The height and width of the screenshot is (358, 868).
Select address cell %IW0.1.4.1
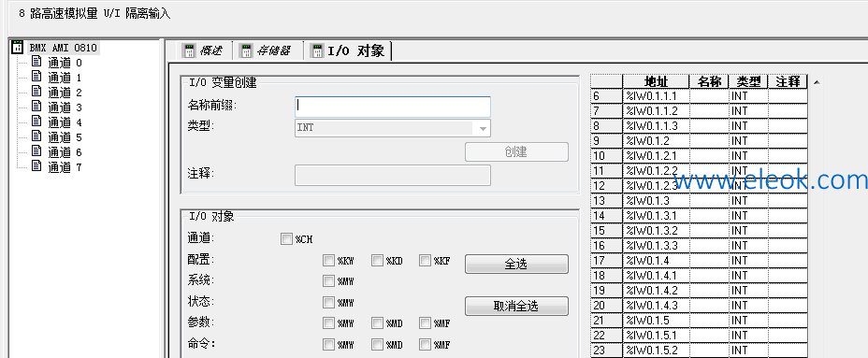(656, 276)
